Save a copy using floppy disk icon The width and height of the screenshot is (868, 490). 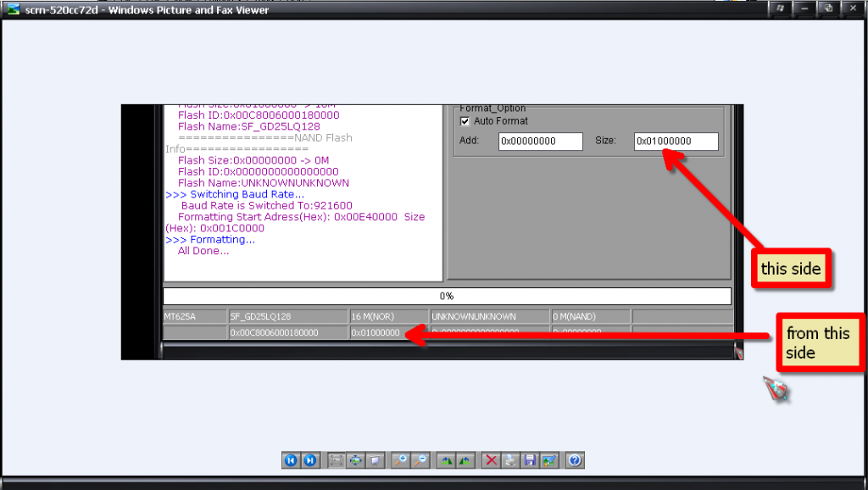(530, 460)
